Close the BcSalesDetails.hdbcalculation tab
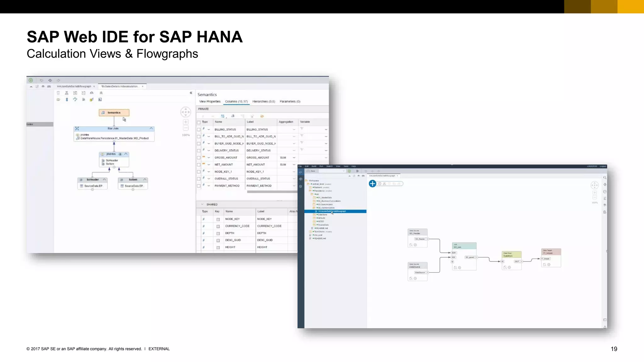 click(x=142, y=86)
